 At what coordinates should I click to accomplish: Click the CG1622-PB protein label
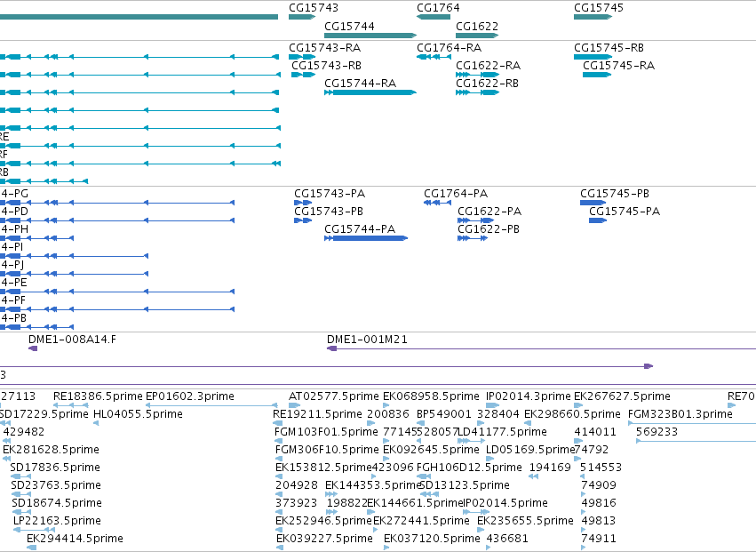(x=489, y=229)
